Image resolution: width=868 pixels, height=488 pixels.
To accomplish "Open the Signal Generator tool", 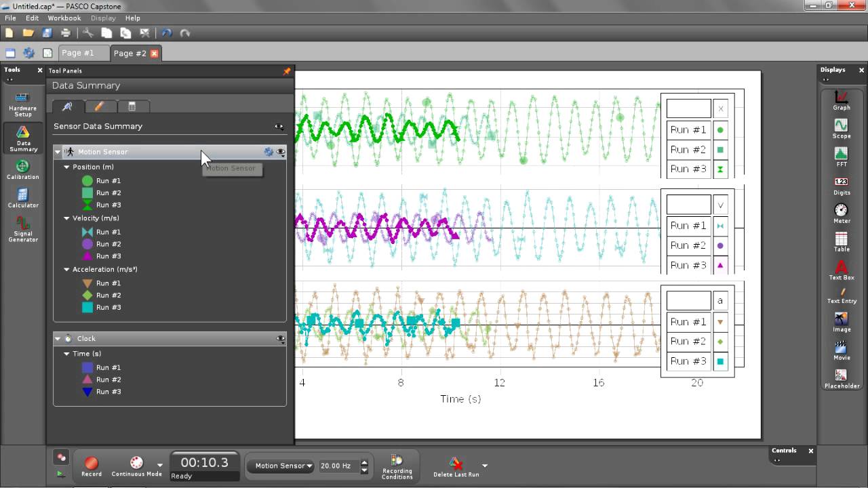I will point(23,229).
